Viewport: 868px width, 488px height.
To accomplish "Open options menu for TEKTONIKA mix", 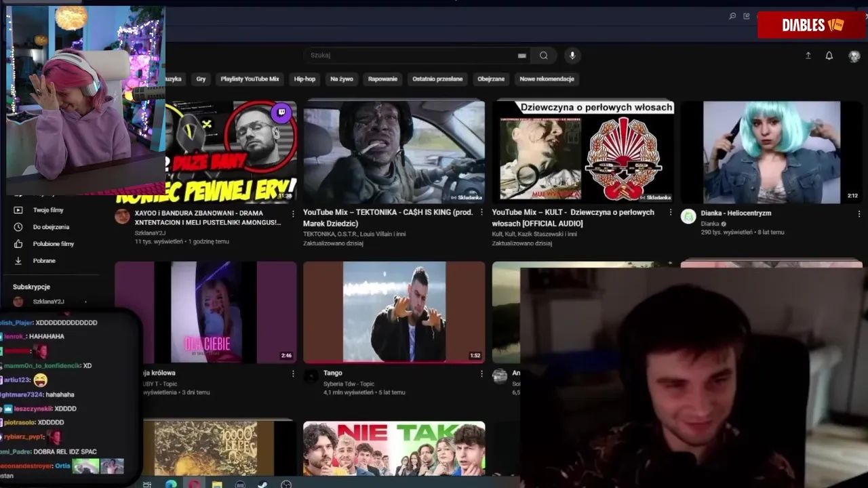I will pyautogui.click(x=481, y=213).
